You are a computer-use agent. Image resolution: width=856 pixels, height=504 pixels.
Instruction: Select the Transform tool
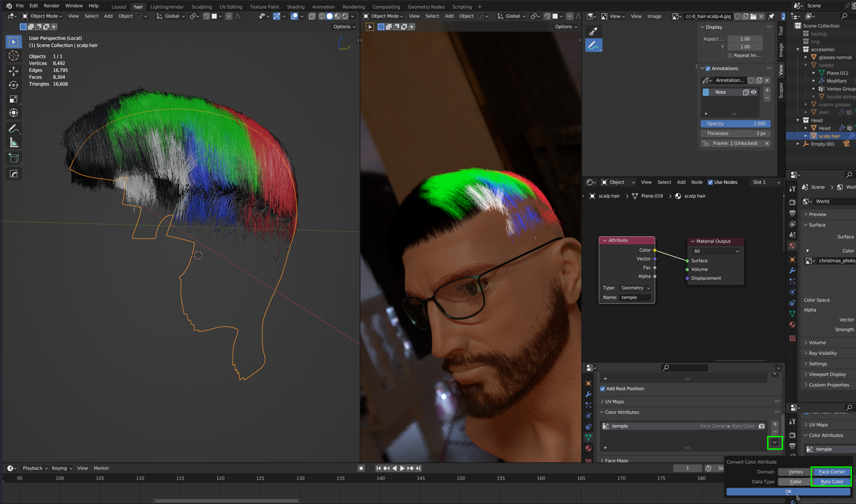point(13,113)
